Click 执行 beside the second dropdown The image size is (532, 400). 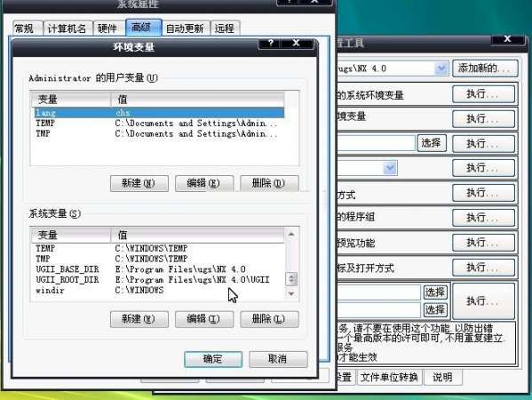coord(484,168)
